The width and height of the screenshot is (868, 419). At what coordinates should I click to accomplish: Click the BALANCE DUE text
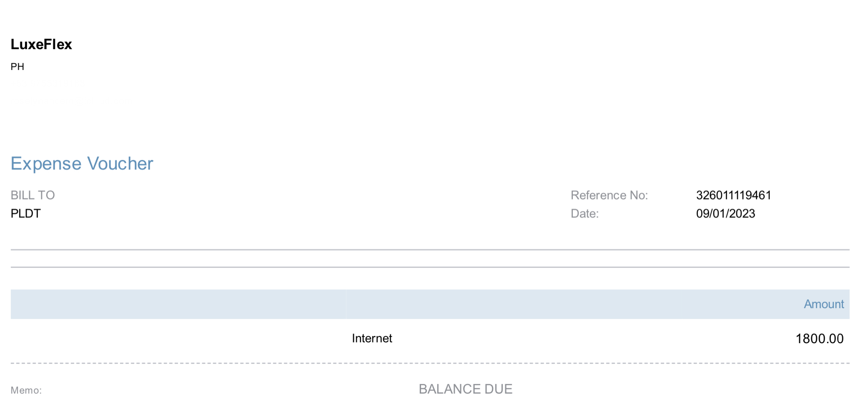point(465,389)
